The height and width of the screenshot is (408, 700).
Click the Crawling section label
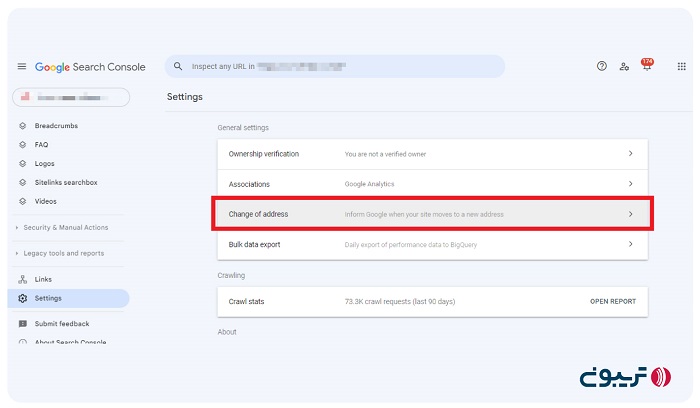[x=231, y=275]
